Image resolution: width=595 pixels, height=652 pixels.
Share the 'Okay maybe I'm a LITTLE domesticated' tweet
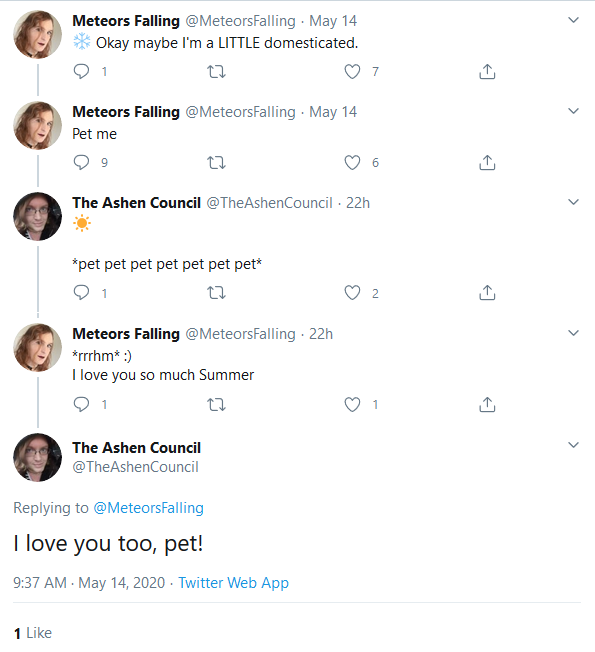pyautogui.click(x=487, y=72)
